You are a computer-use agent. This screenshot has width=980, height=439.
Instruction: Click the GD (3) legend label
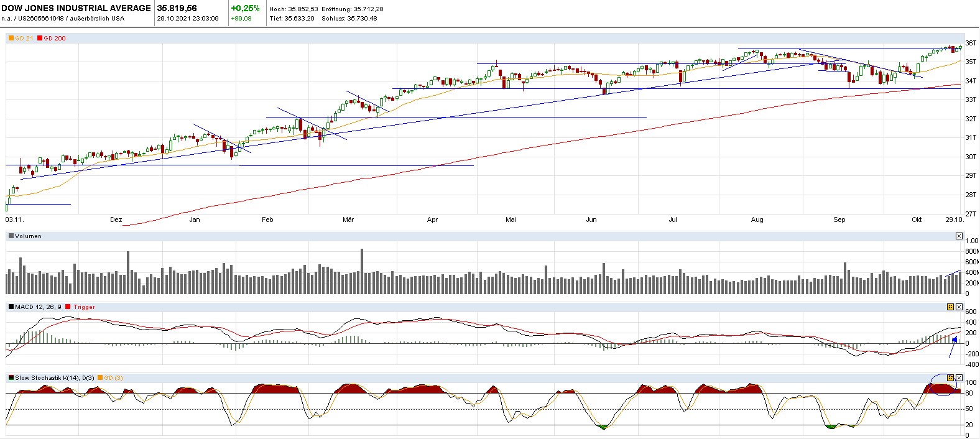pos(114,378)
